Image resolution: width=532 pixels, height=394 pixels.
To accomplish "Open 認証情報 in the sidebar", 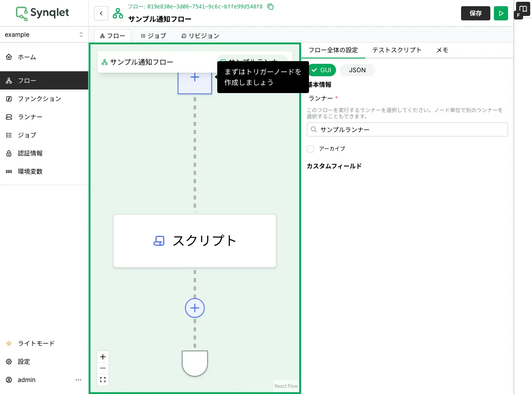I will pyautogui.click(x=44, y=153).
